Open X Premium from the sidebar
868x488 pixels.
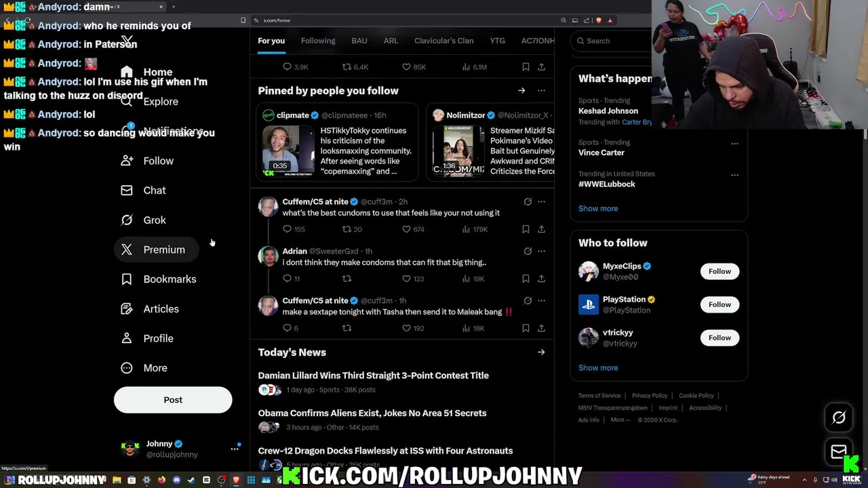[x=155, y=249]
